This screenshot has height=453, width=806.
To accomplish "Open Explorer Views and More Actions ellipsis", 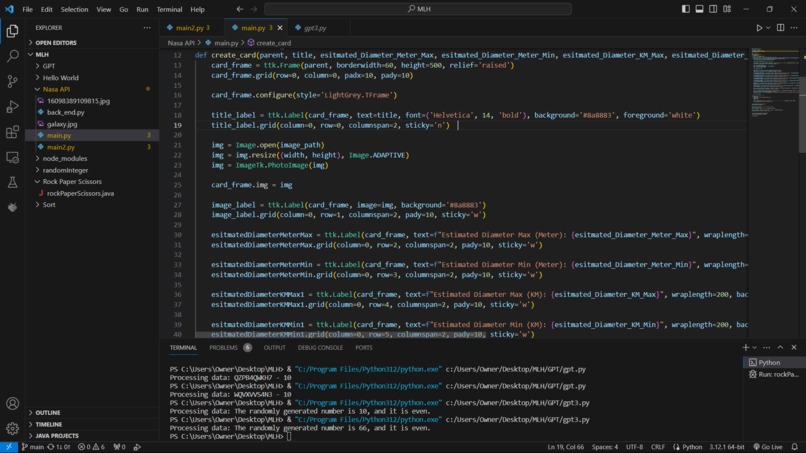I will [147, 28].
